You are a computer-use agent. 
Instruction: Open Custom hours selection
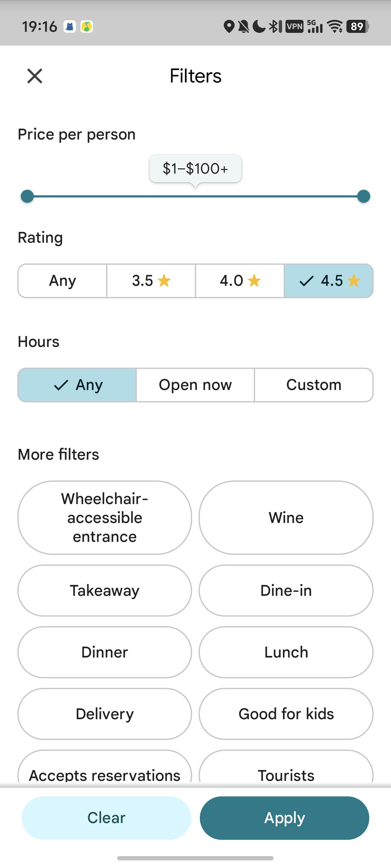pyautogui.click(x=314, y=385)
